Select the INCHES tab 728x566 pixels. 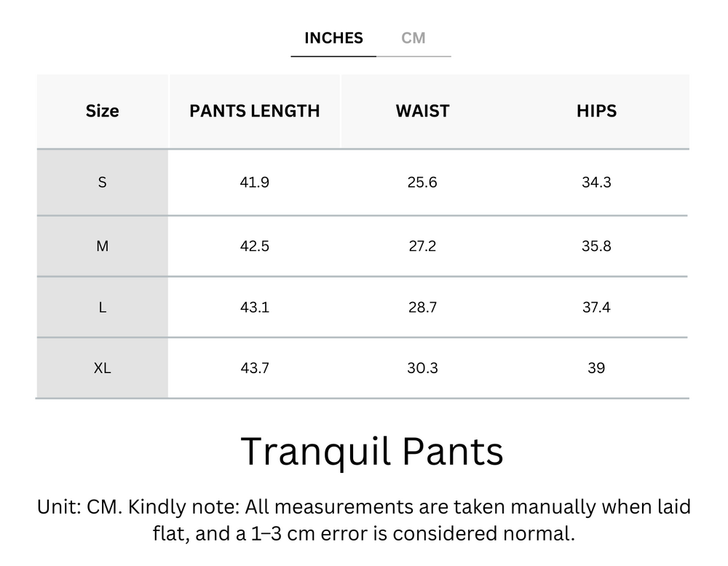[x=333, y=38]
